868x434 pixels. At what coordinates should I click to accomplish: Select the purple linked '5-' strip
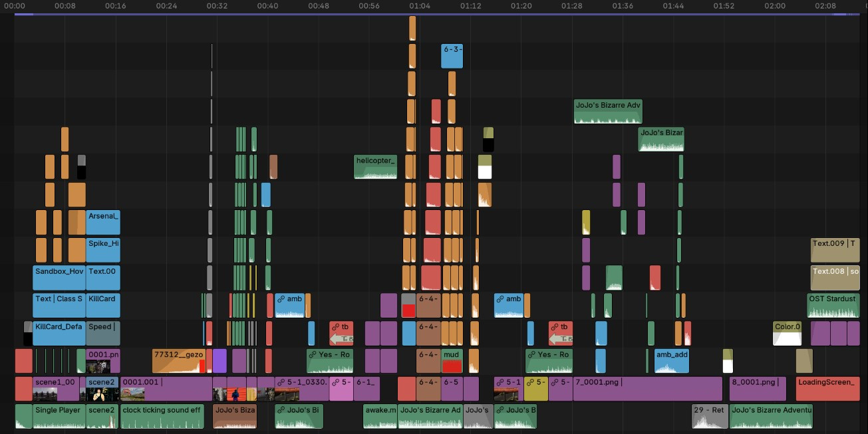pyautogui.click(x=561, y=389)
